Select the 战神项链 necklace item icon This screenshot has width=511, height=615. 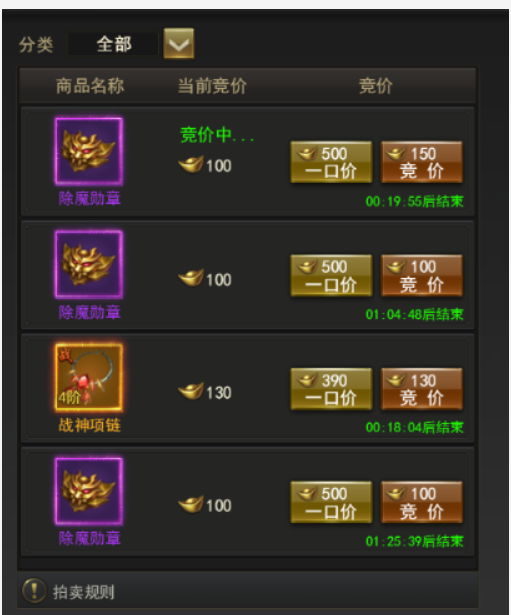tap(89, 378)
